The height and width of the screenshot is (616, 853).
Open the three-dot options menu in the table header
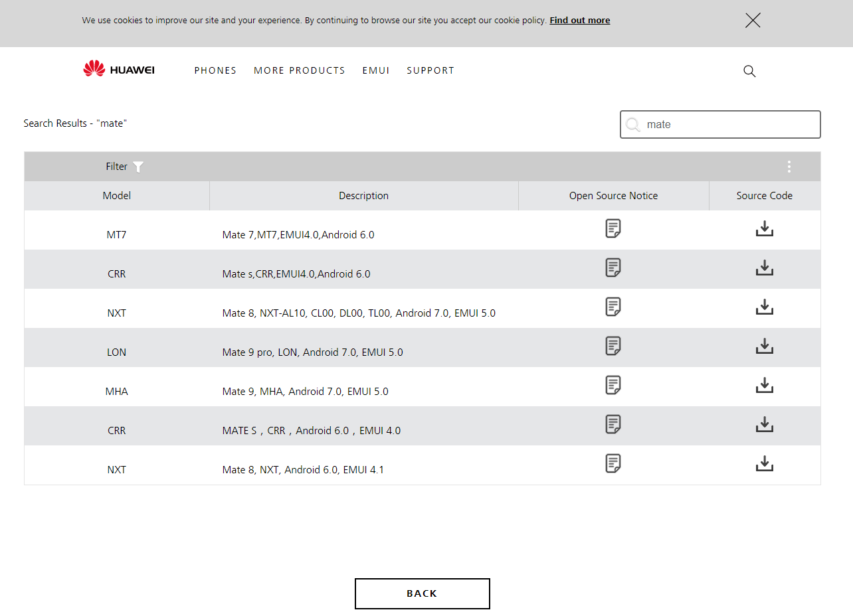(x=789, y=167)
